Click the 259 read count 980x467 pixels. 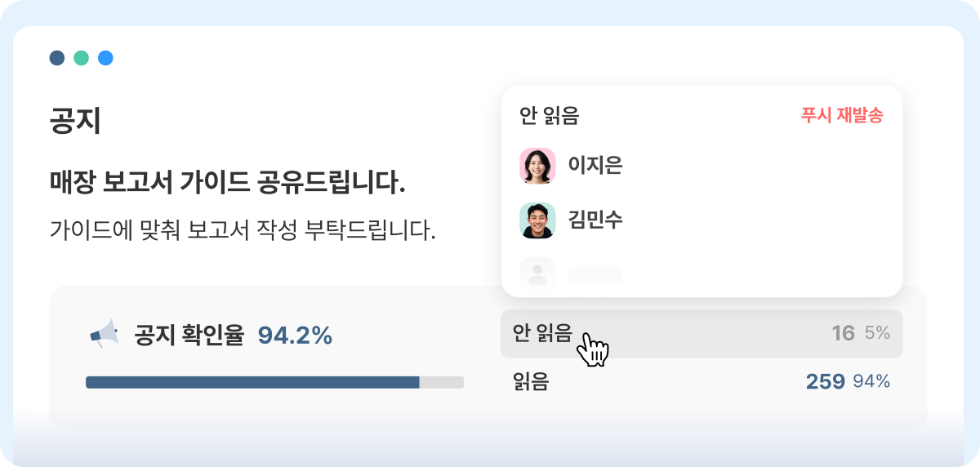click(x=825, y=381)
